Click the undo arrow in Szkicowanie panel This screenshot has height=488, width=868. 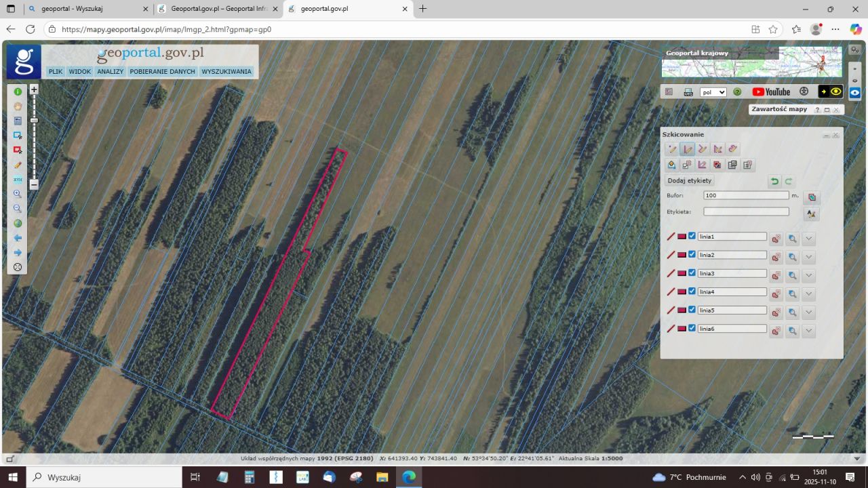(x=774, y=181)
